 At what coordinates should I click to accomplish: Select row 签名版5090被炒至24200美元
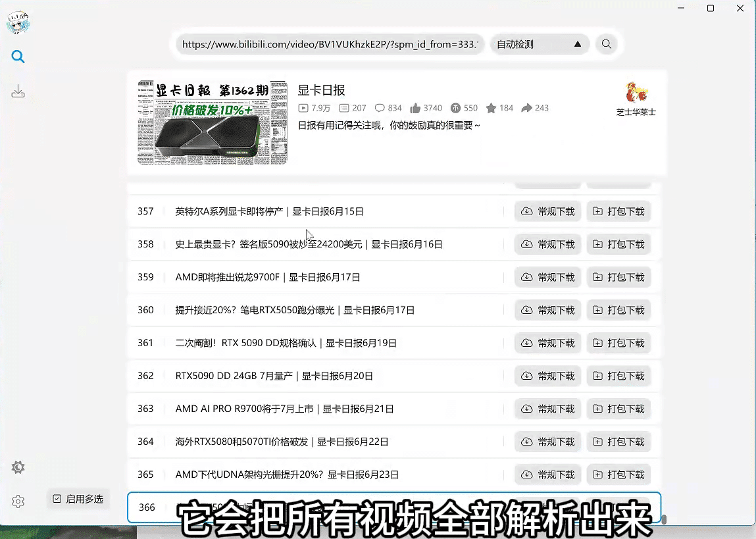[x=394, y=244]
